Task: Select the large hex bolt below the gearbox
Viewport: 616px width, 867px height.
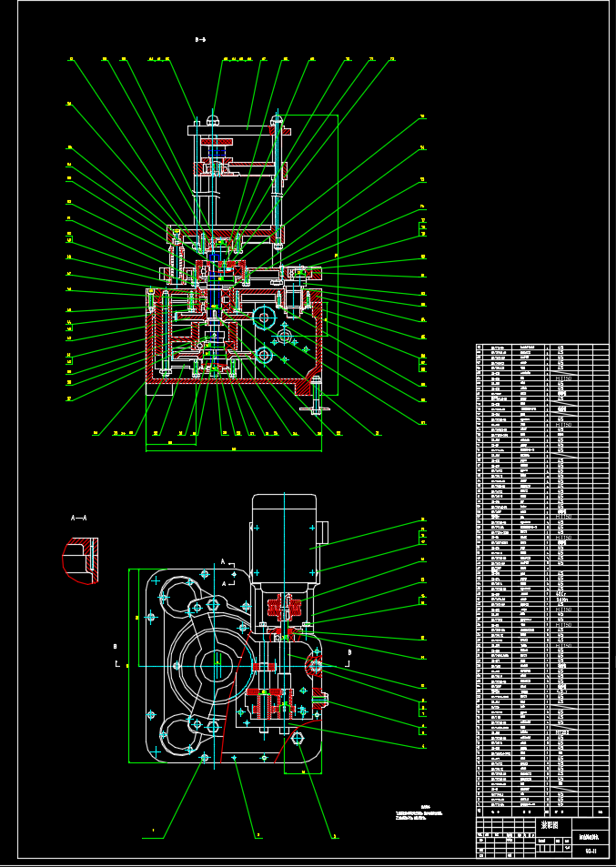Action: click(x=298, y=738)
